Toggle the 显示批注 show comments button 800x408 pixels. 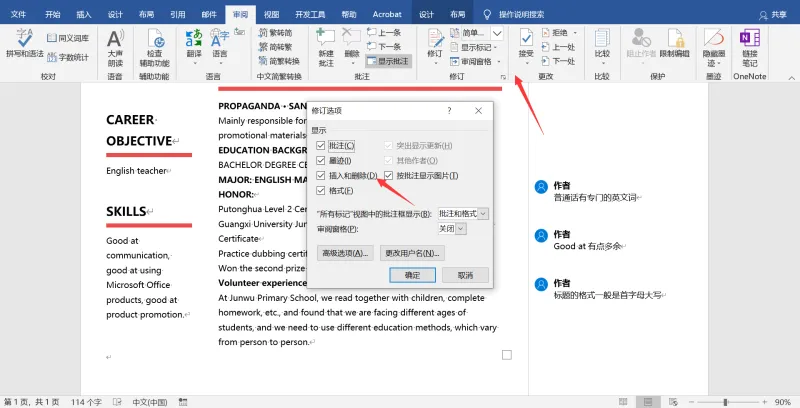point(388,61)
